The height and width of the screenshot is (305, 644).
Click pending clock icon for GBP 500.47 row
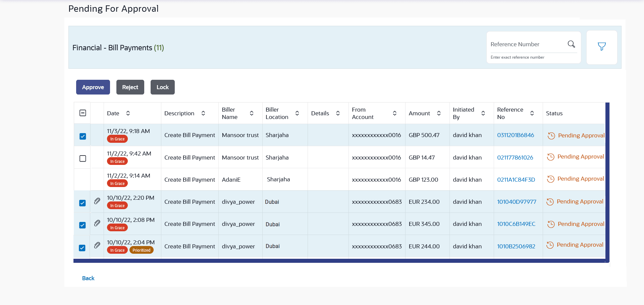click(x=551, y=136)
